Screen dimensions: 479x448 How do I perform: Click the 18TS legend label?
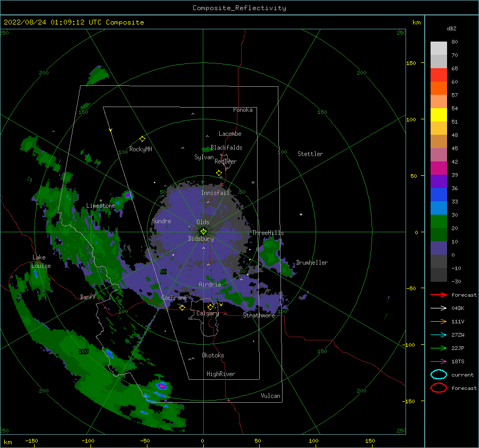[458, 362]
